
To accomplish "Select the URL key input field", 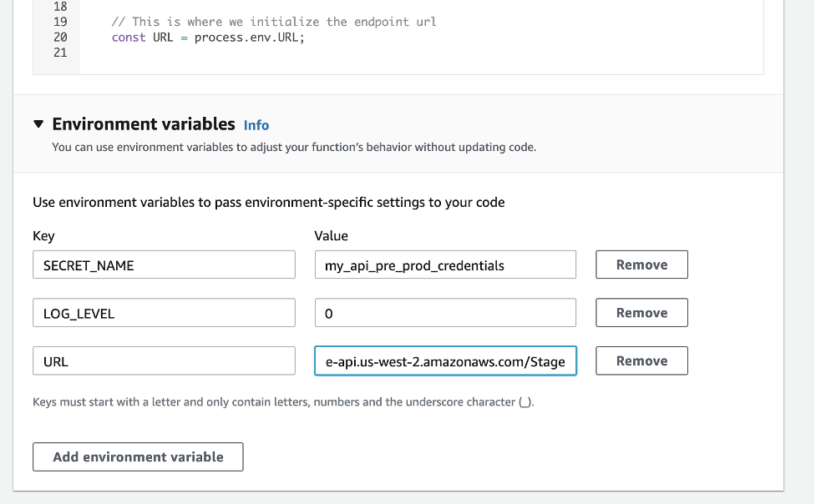I will (164, 360).
